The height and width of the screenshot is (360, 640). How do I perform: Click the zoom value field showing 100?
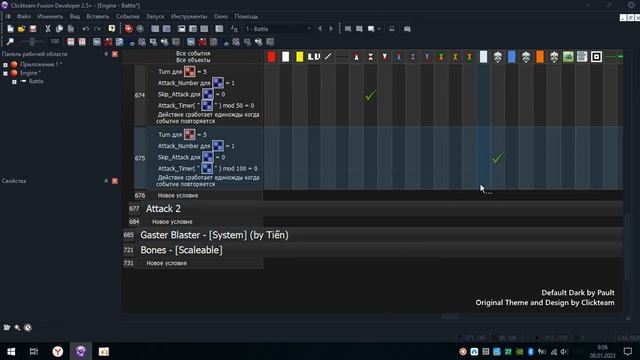coord(55,42)
